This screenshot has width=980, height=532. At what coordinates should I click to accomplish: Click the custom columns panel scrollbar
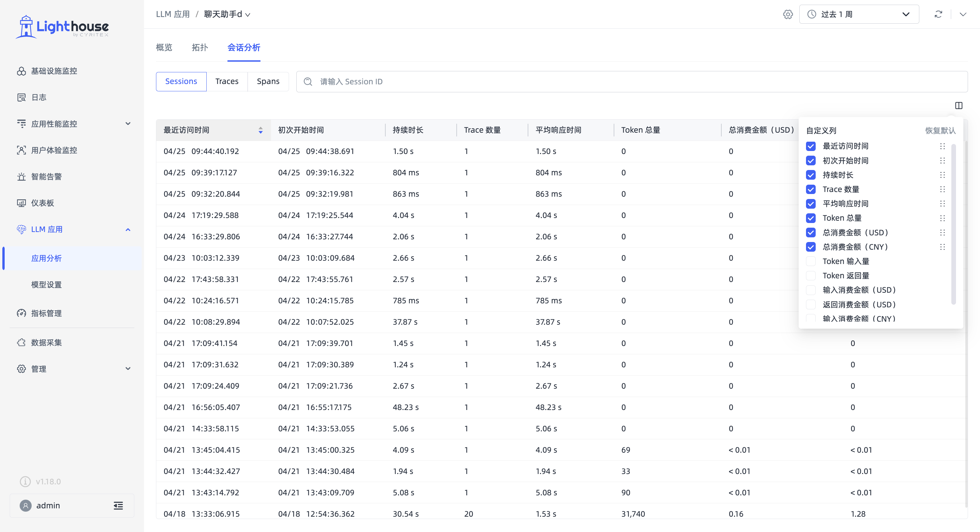click(x=953, y=224)
